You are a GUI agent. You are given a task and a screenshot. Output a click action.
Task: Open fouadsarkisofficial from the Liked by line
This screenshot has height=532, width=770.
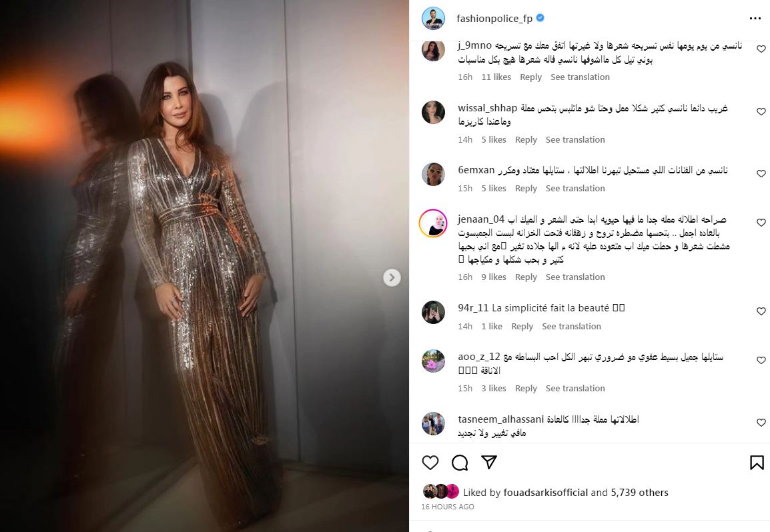coord(546,492)
